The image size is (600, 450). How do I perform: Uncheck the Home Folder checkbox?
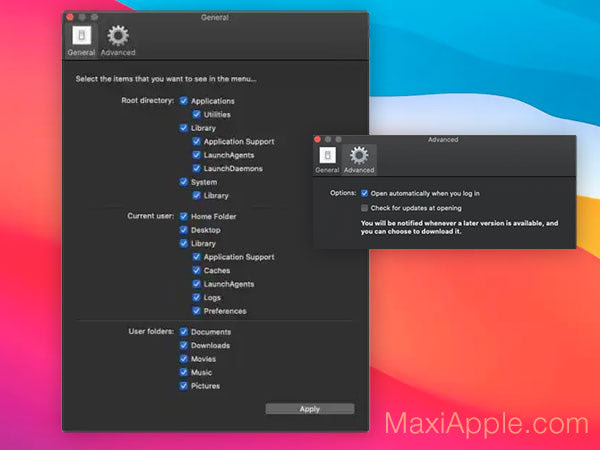(184, 216)
